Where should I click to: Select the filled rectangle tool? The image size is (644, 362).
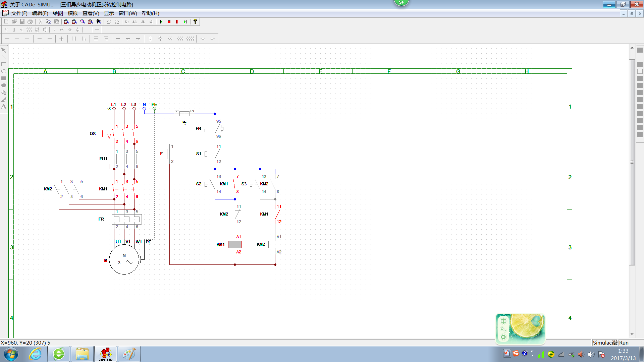click(x=4, y=78)
